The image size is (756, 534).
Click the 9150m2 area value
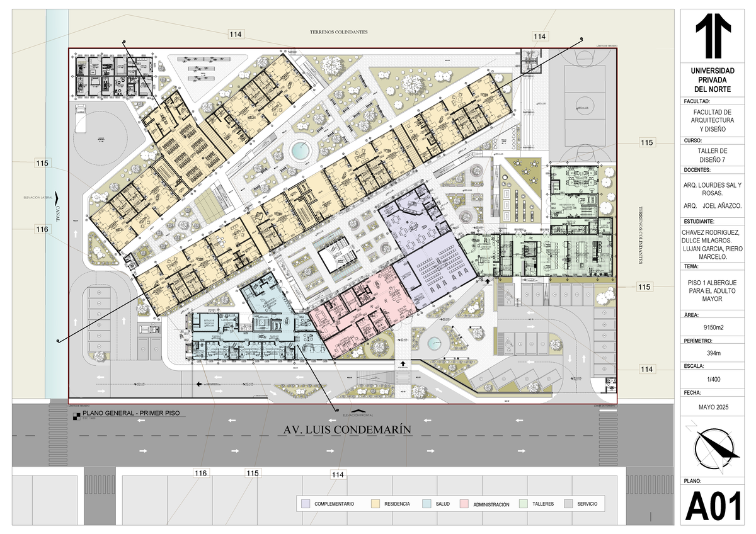(713, 328)
